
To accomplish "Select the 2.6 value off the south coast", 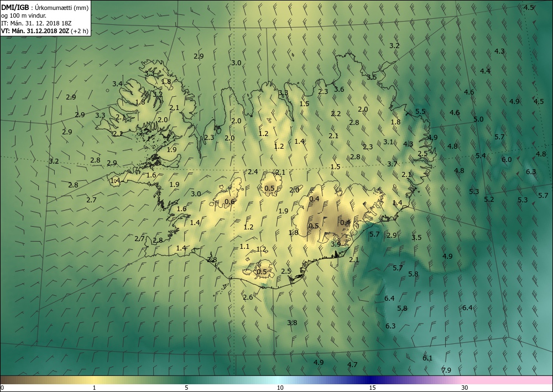I will pyautogui.click(x=248, y=297).
